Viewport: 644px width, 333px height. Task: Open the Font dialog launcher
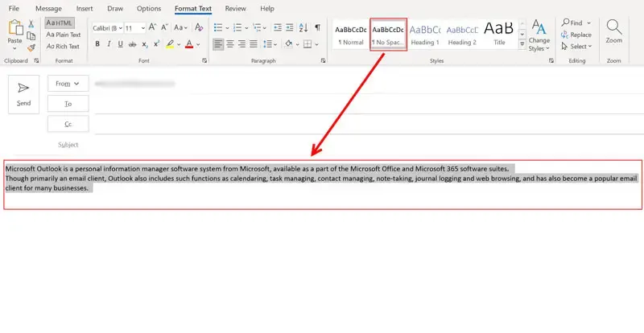tap(204, 61)
